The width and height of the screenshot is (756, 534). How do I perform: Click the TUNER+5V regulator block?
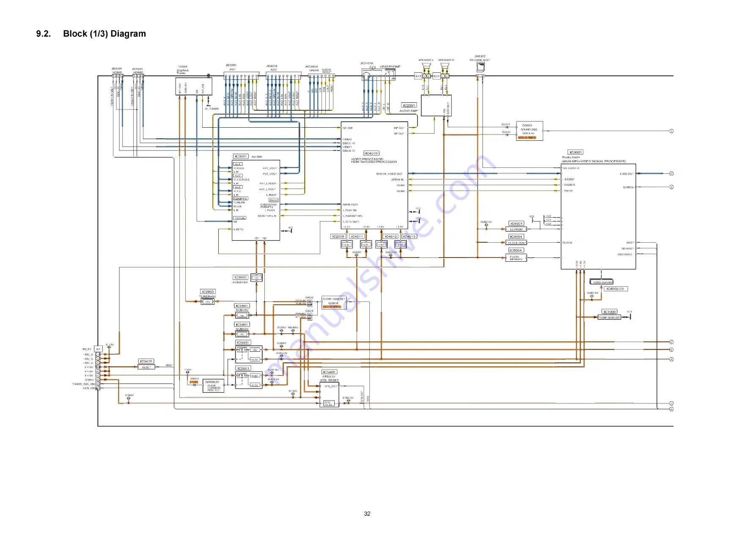(207, 301)
